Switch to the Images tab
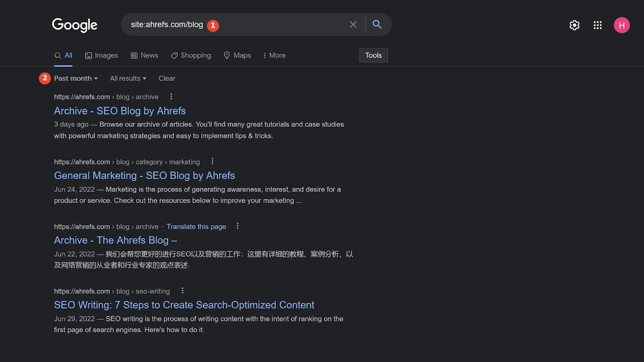 pos(101,56)
